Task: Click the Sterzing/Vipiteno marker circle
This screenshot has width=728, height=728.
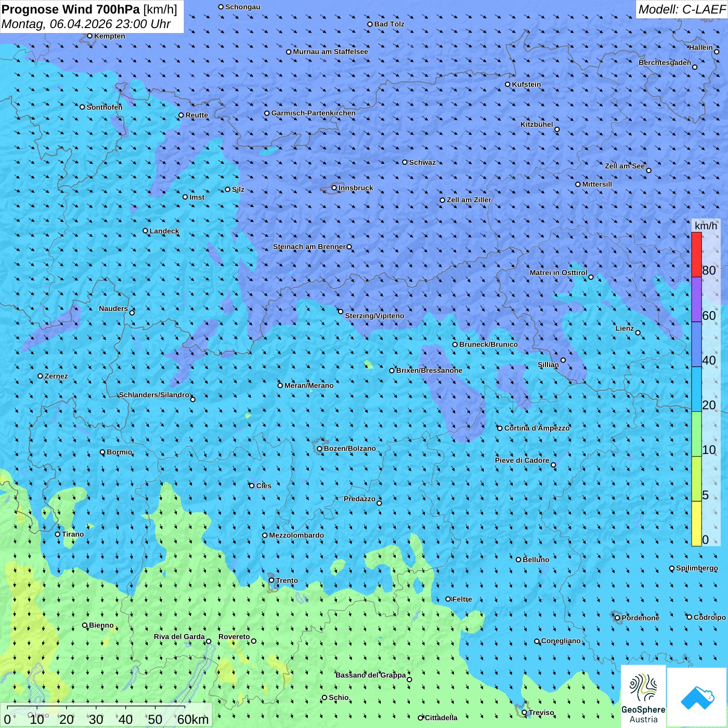Action: tap(341, 311)
